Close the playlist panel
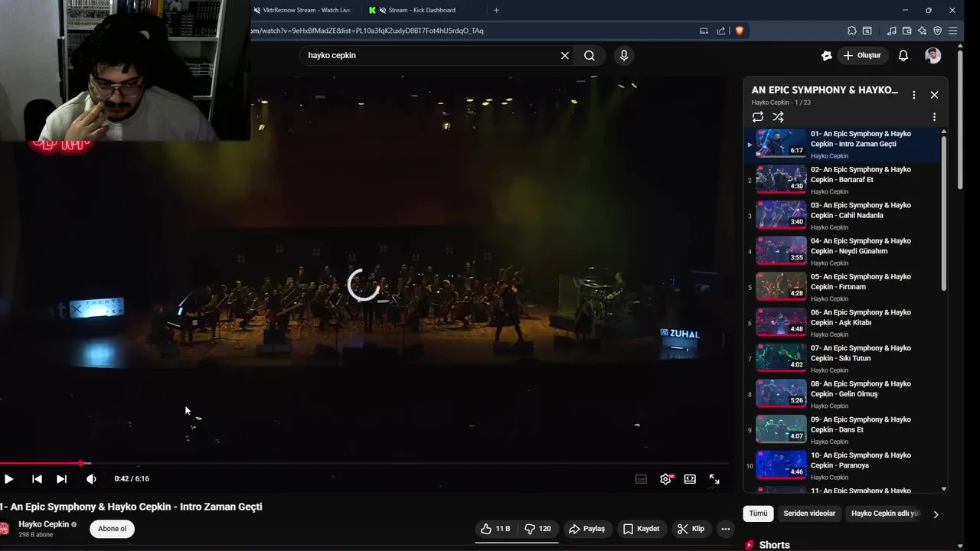The image size is (980, 551). 934,95
